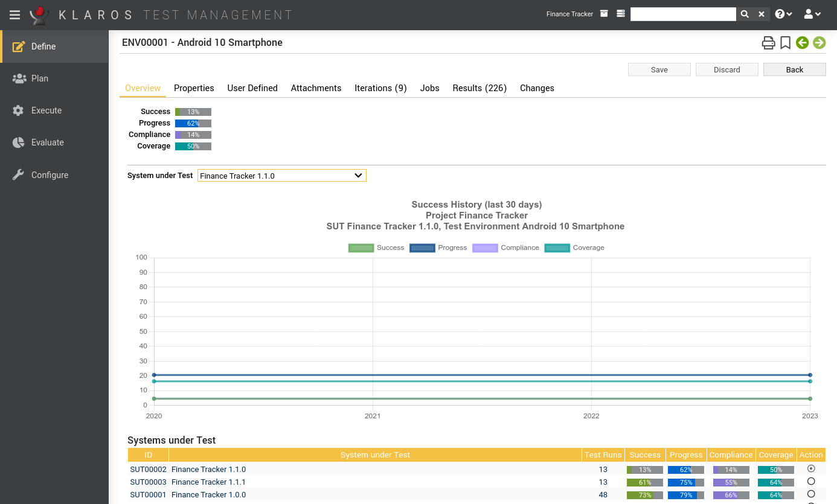837x504 pixels.
Task: Click the search magnifier icon
Action: point(745,14)
